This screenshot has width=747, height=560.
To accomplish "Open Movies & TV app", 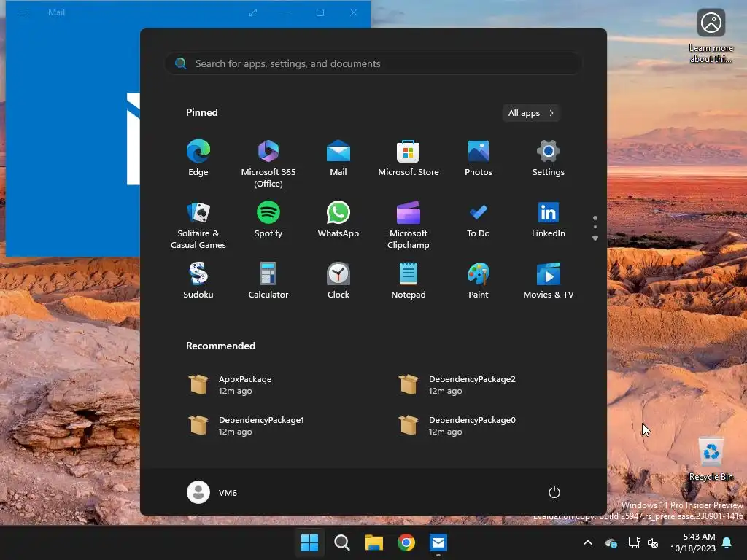I will [x=549, y=281].
